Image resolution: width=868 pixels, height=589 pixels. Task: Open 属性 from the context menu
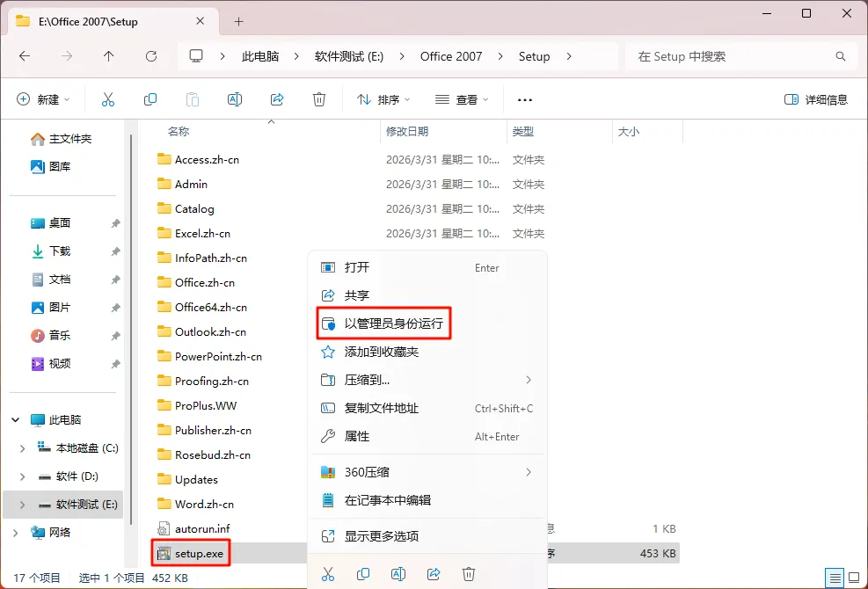[x=427, y=437]
